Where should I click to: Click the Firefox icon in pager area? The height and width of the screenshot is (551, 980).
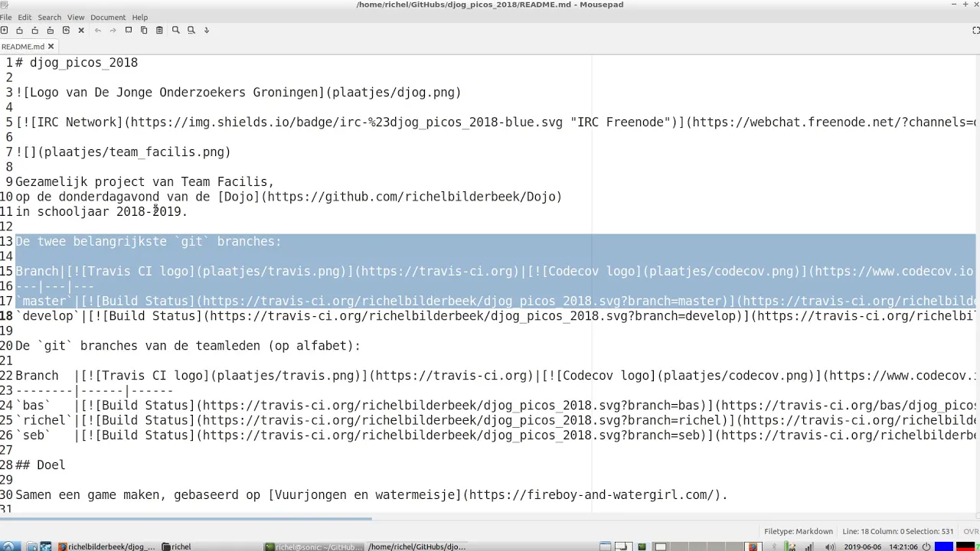tap(753, 546)
